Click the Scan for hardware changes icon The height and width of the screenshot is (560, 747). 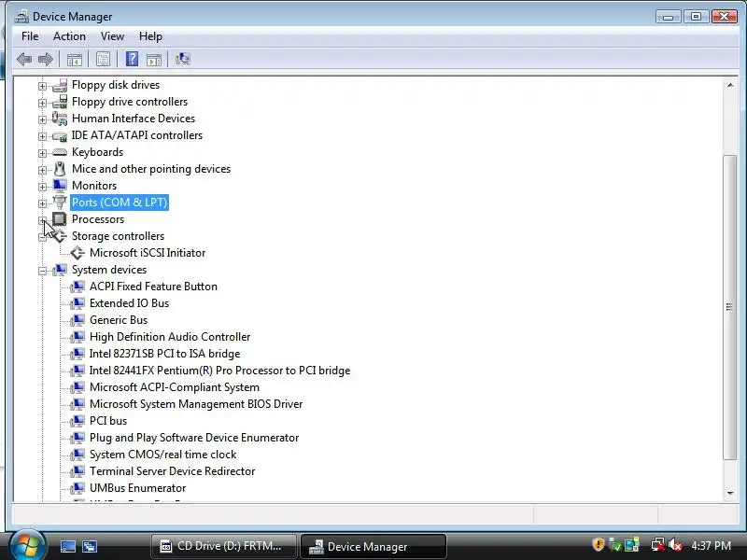coord(182,59)
